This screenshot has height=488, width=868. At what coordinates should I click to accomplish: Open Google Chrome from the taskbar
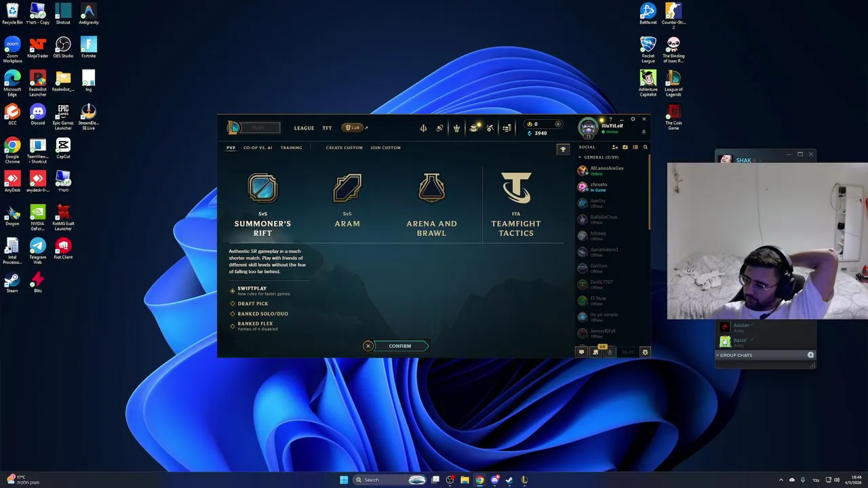(x=479, y=480)
